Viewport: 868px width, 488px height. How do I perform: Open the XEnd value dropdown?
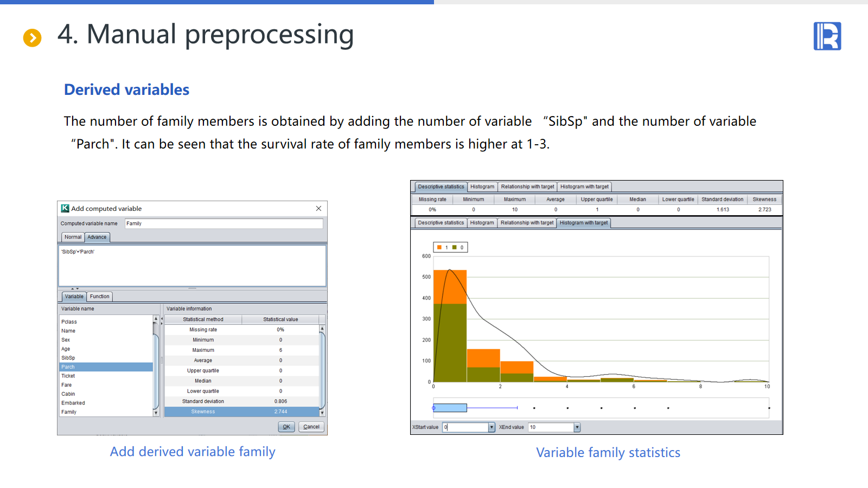pyautogui.click(x=577, y=427)
